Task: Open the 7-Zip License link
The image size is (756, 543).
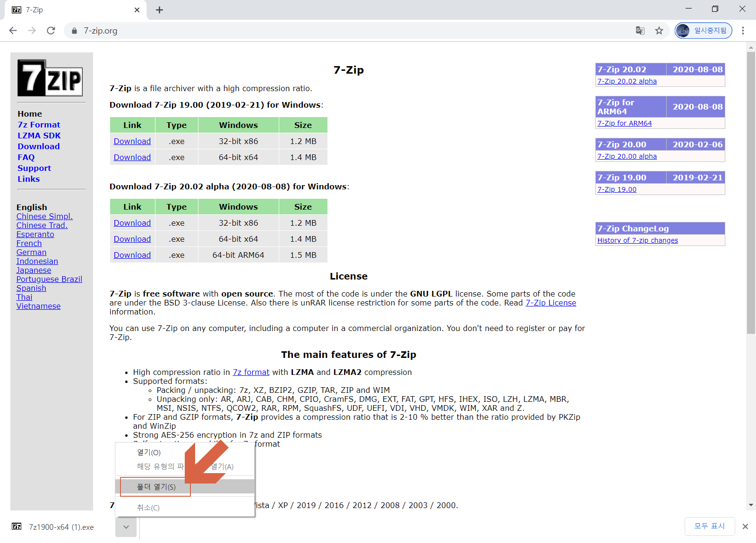Action: pos(551,303)
